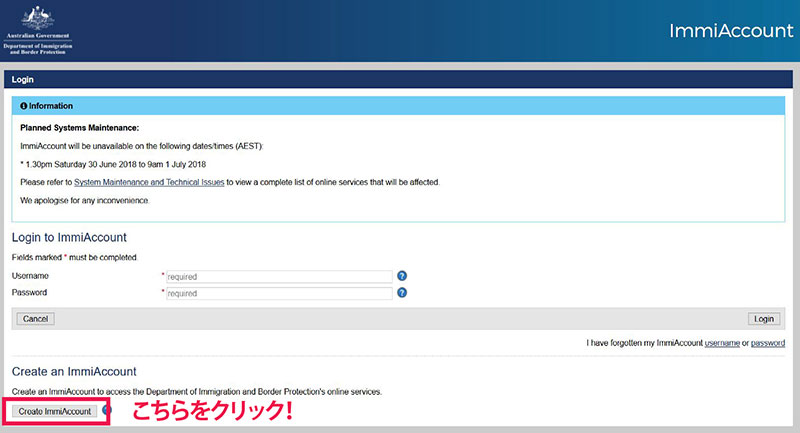This screenshot has height=433, width=800.
Task: Click the Cancel button
Action: (35, 319)
